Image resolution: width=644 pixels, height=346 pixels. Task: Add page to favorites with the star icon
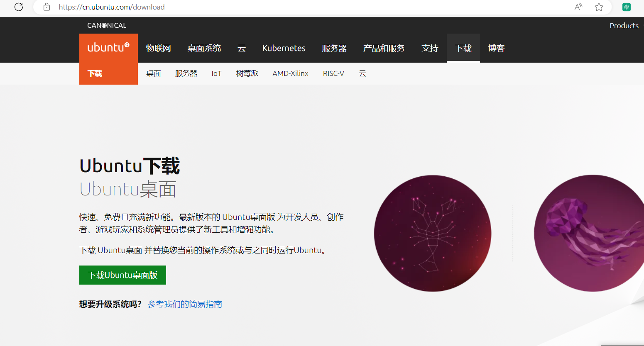pos(599,7)
